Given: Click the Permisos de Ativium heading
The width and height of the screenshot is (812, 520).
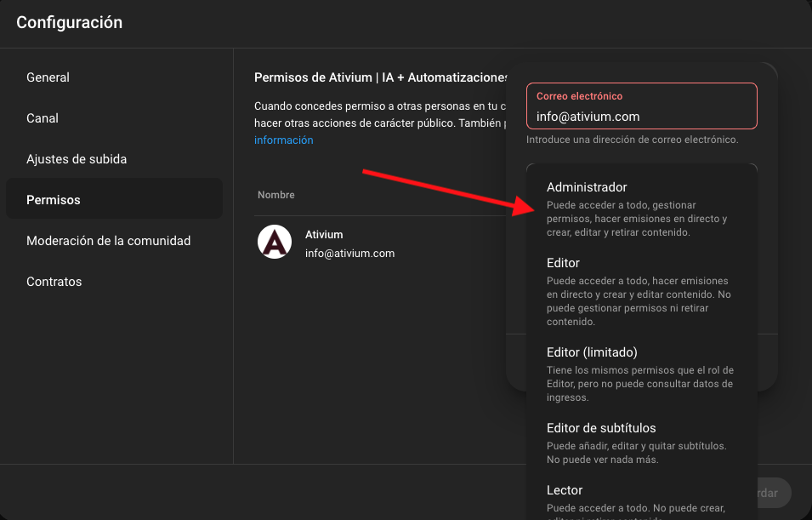Looking at the screenshot, I should 381,77.
